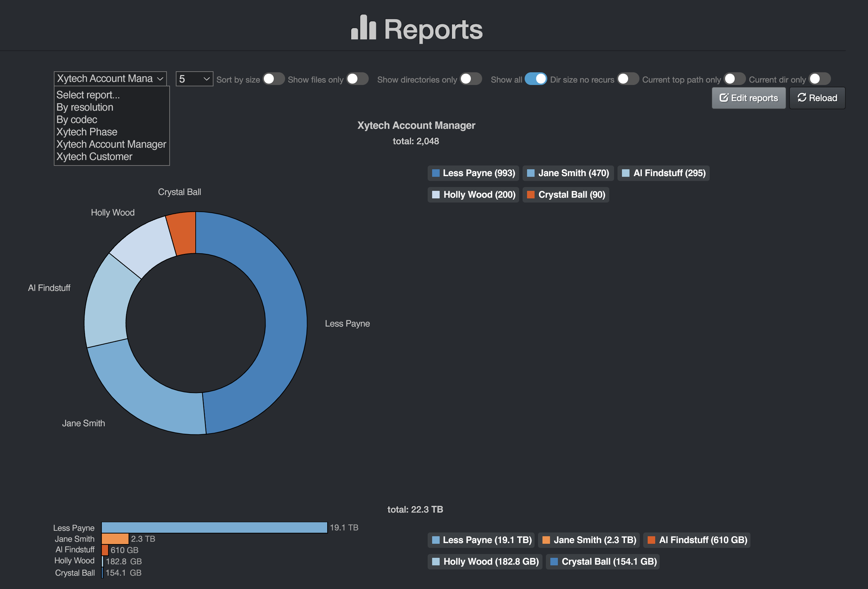Click the Edit reports button
The height and width of the screenshot is (589, 868).
click(748, 98)
